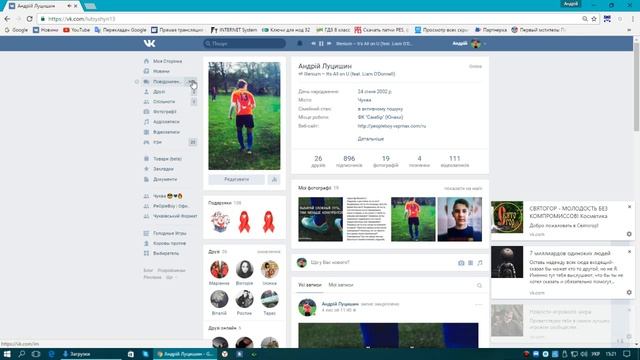
Task: Open the notifications bell in VK header
Action: click(300, 43)
